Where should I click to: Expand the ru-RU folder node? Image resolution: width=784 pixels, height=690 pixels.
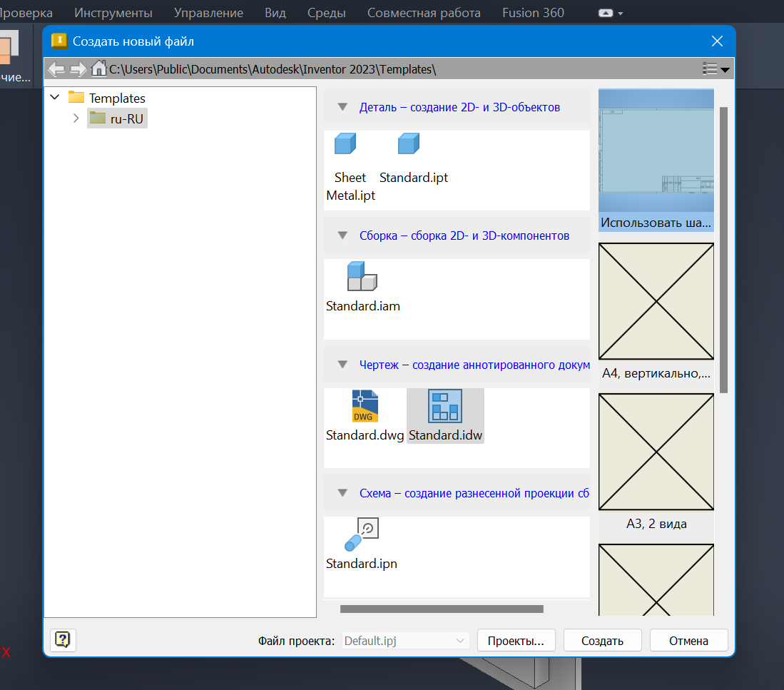(x=76, y=118)
